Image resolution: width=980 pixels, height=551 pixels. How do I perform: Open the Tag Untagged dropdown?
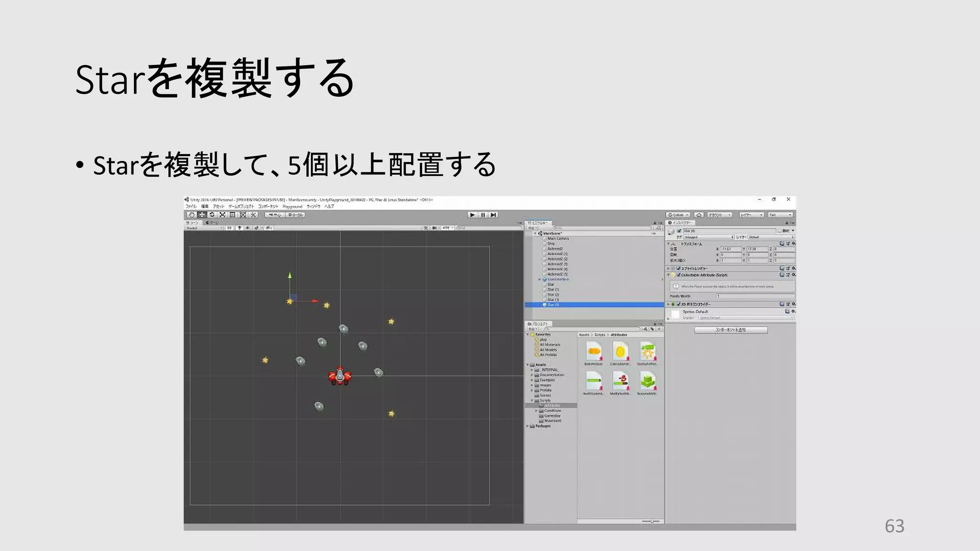709,237
